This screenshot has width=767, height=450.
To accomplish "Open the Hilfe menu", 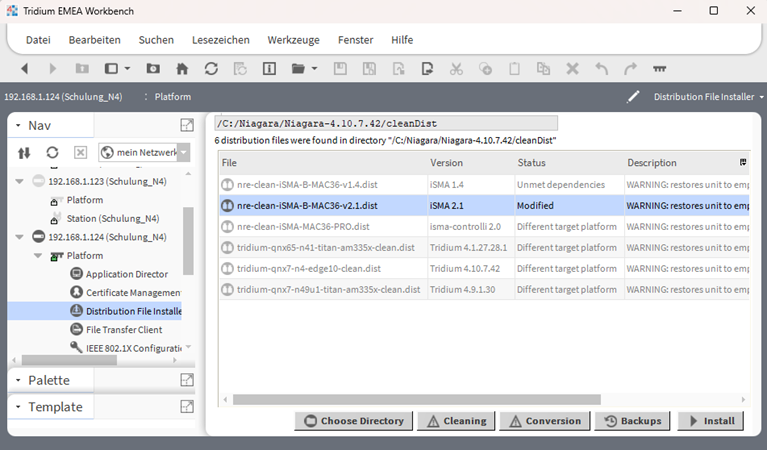I will click(x=402, y=40).
